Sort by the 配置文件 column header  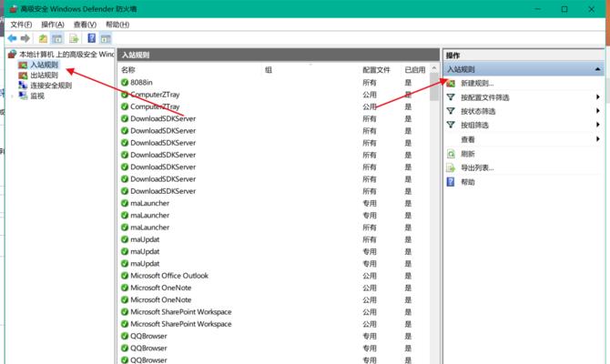(x=376, y=70)
